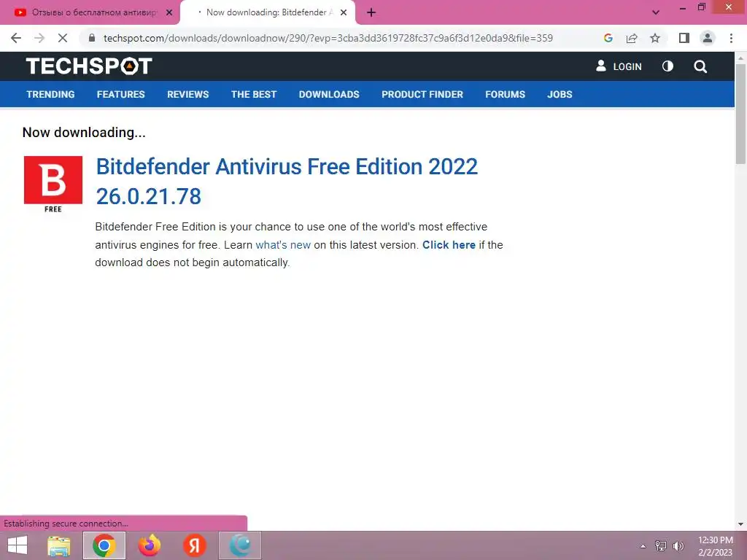Open the Chrome profile avatar
The width and height of the screenshot is (747, 560).
[708, 38]
